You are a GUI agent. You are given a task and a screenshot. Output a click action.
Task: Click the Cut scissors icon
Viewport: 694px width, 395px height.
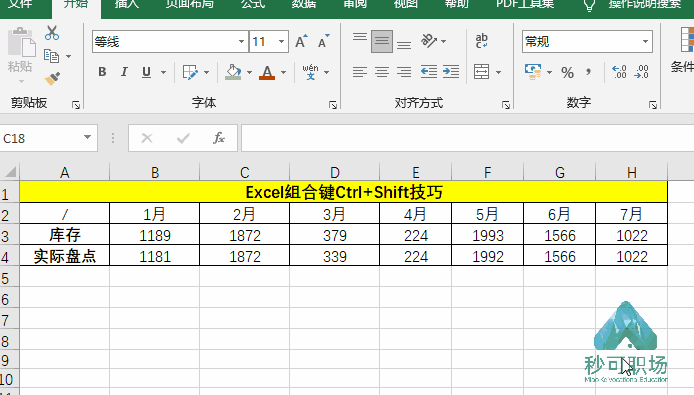(52, 33)
